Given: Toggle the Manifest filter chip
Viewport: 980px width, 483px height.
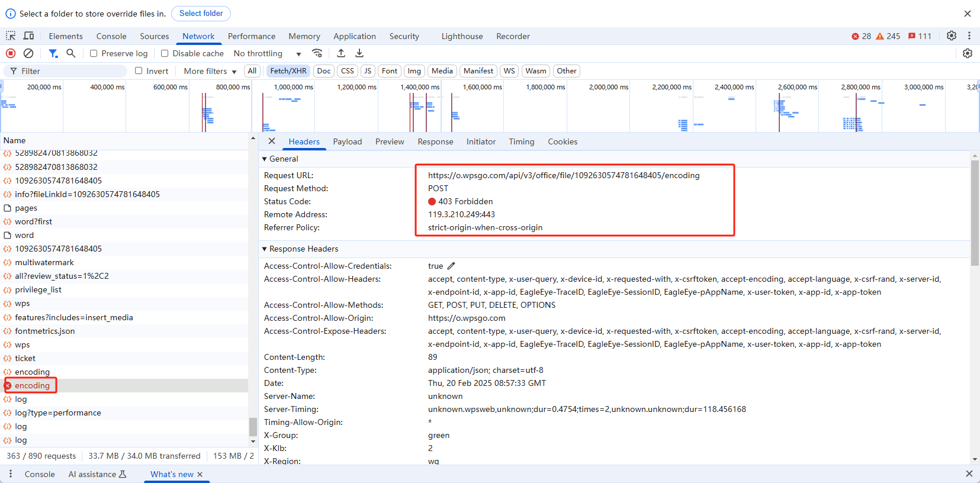Looking at the screenshot, I should tap(478, 70).
